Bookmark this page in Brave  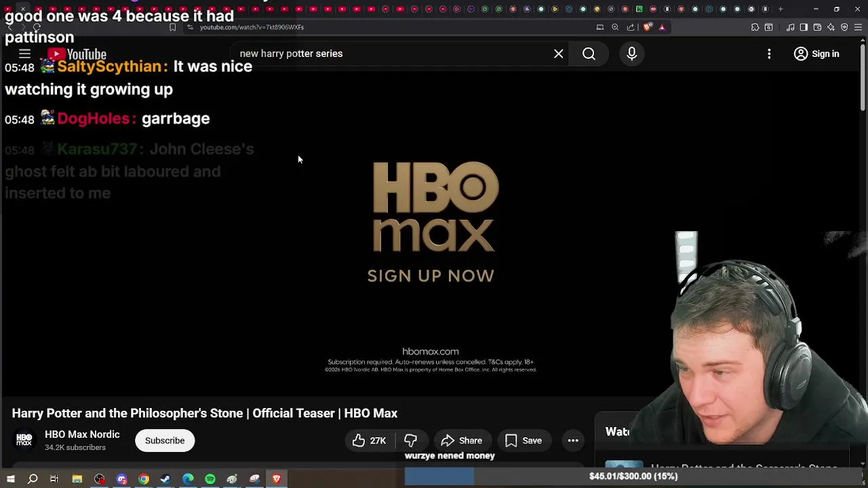coord(172,27)
